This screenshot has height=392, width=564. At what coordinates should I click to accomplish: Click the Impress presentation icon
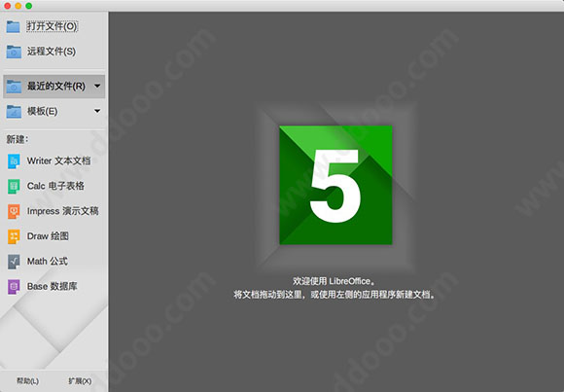tap(14, 211)
